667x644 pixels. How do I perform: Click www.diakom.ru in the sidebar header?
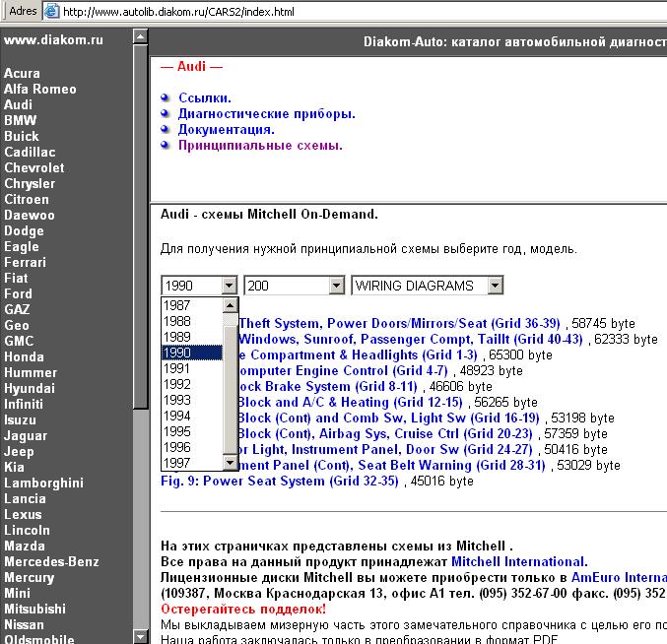(53, 39)
